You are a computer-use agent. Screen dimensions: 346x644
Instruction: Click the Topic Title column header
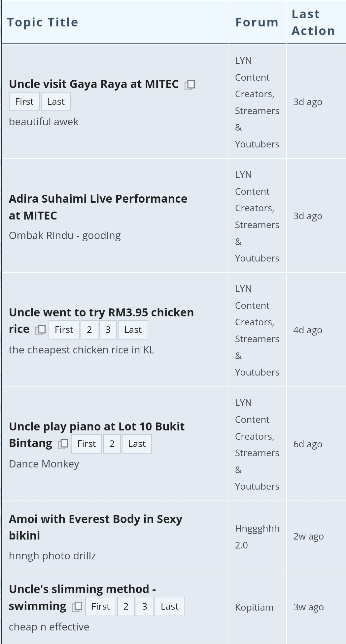(x=43, y=22)
